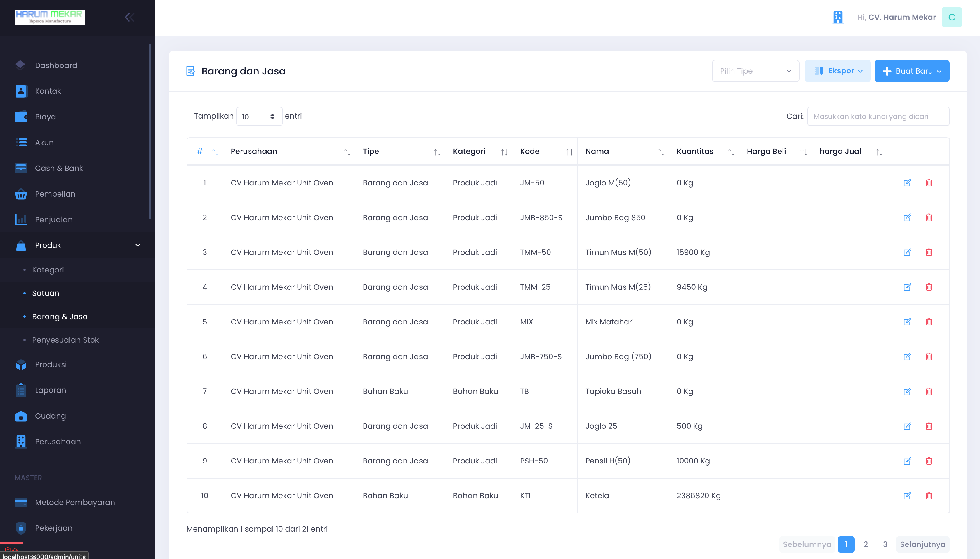Image resolution: width=980 pixels, height=559 pixels.
Task: Open Kategori submenu under Produk
Action: point(78,270)
